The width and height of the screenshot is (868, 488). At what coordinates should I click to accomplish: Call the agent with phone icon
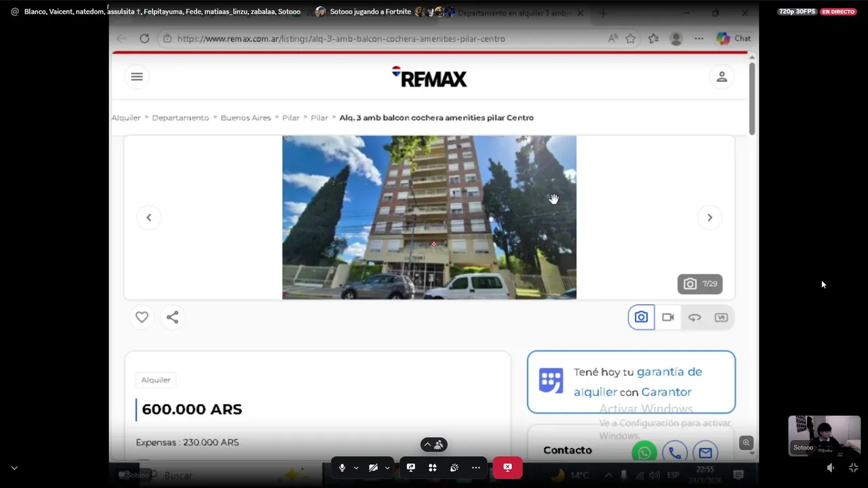click(x=675, y=453)
